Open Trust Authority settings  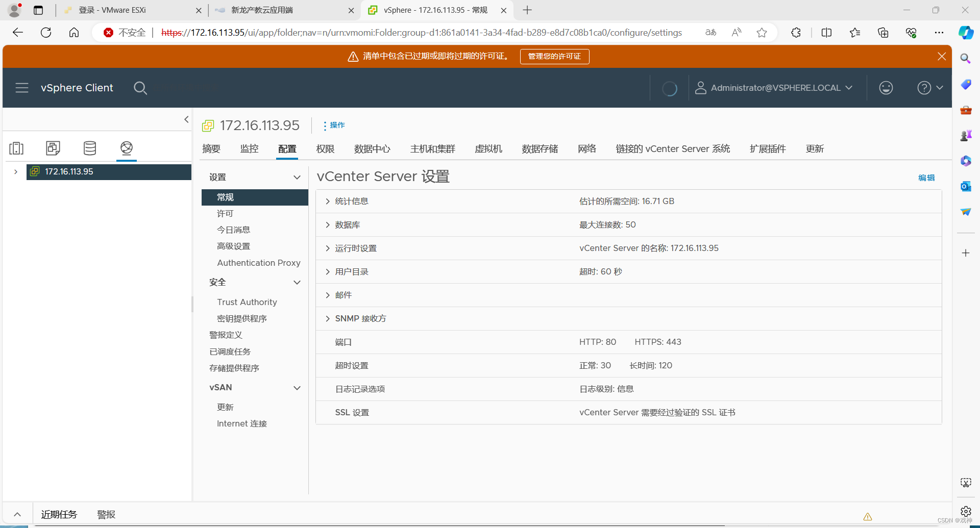coord(247,302)
